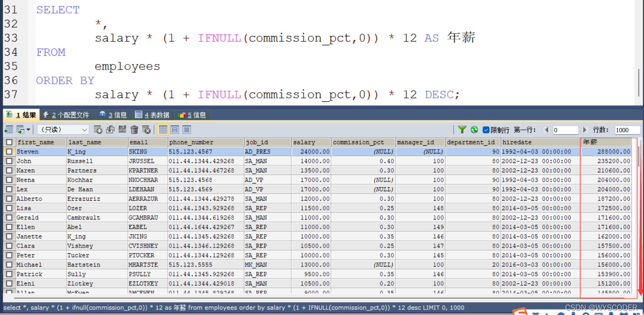Image resolution: width=644 pixels, height=315 pixels.
Task: Click the Hartstein last_name cell
Action: point(97,265)
